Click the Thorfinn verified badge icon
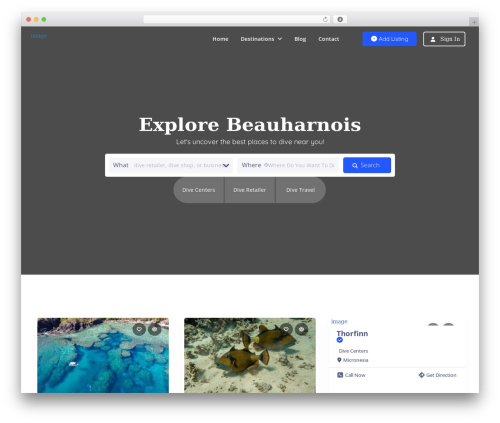The image size is (500, 423). [x=340, y=340]
